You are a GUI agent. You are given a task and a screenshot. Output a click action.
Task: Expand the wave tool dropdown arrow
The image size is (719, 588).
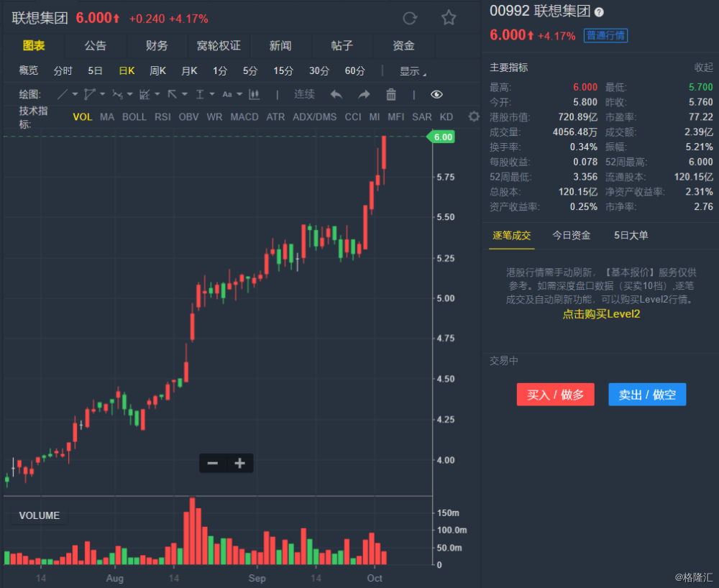click(129, 94)
